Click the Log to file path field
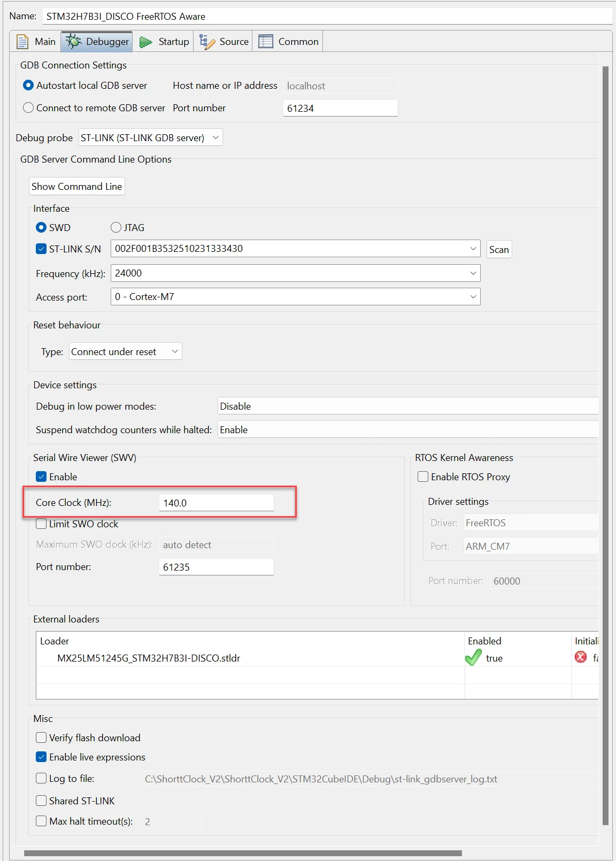The width and height of the screenshot is (616, 861). click(x=369, y=779)
